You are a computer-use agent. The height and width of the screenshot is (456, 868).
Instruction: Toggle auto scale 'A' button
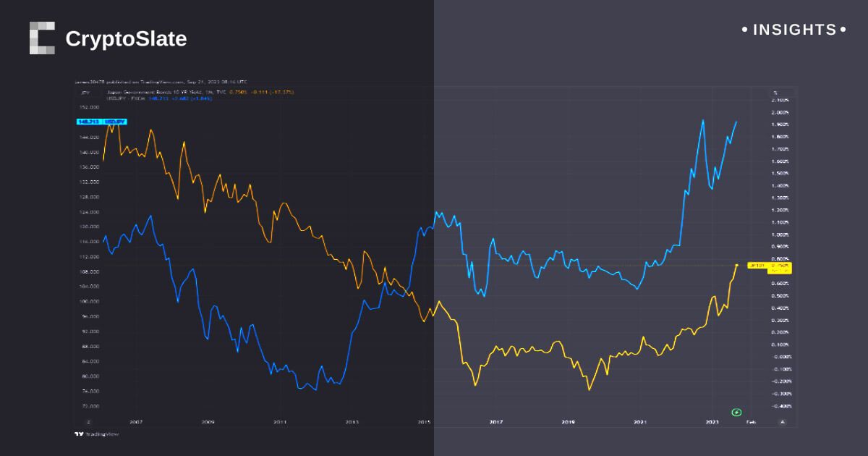(781, 421)
